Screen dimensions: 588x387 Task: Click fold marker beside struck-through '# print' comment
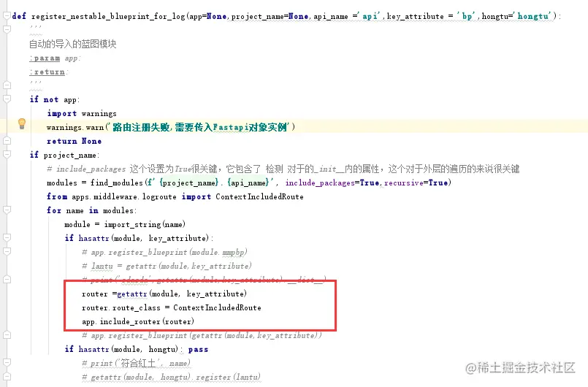coord(7,280)
